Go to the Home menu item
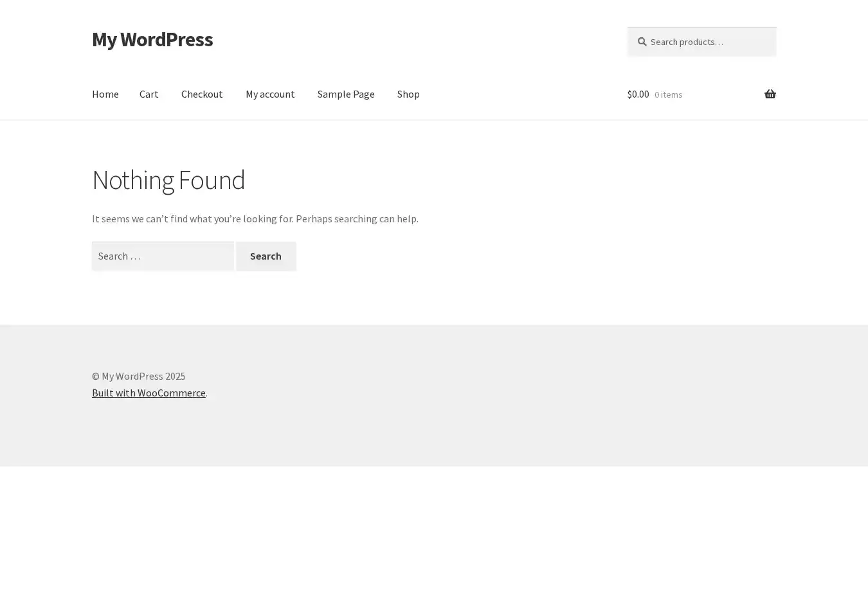Viewport: 868px width, 604px height. [x=105, y=94]
